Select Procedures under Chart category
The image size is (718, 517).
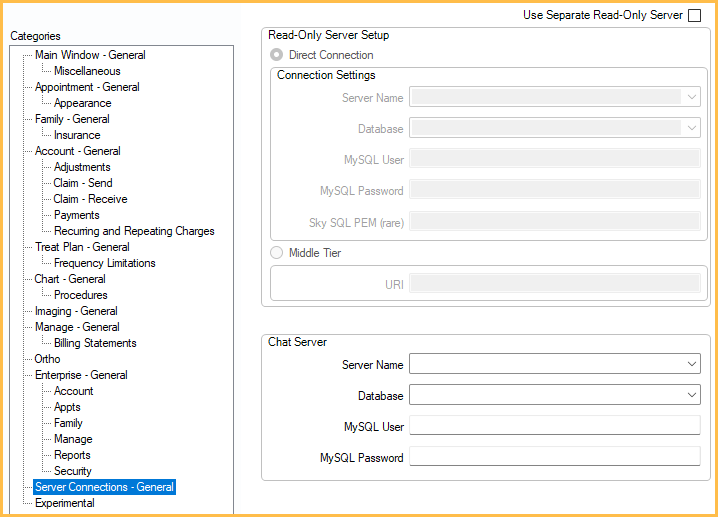pos(81,295)
